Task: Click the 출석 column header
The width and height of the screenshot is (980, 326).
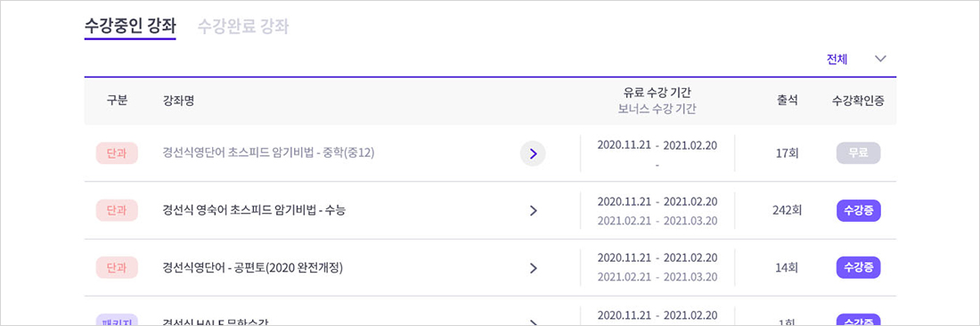Action: click(787, 102)
